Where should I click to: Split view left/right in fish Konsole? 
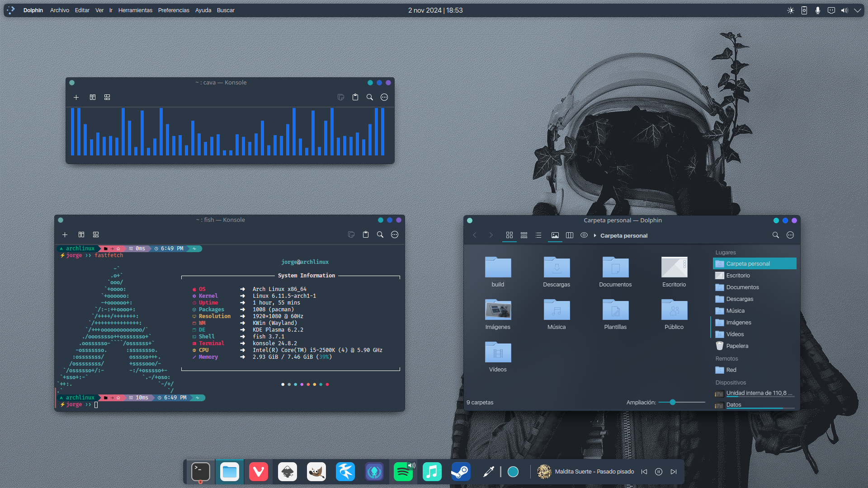click(x=81, y=235)
